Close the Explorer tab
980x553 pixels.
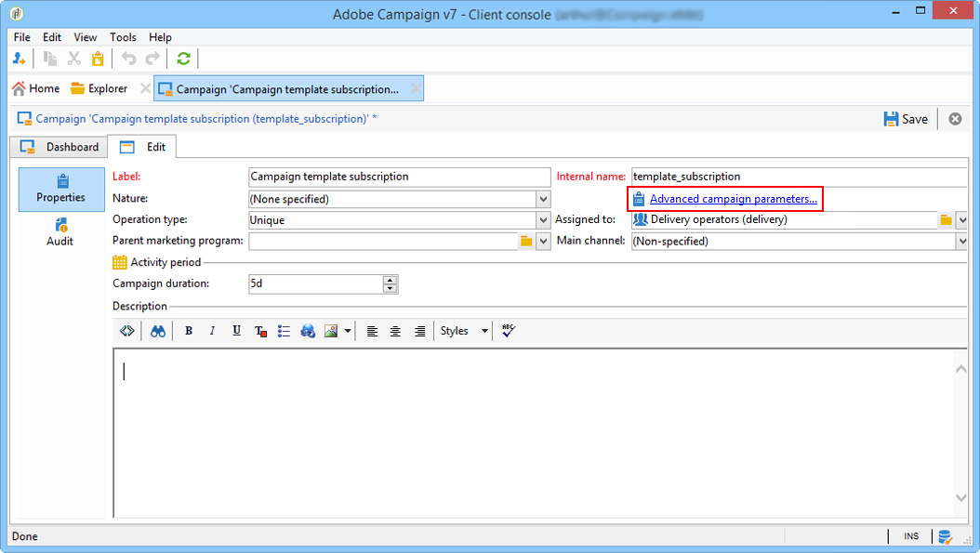point(145,88)
